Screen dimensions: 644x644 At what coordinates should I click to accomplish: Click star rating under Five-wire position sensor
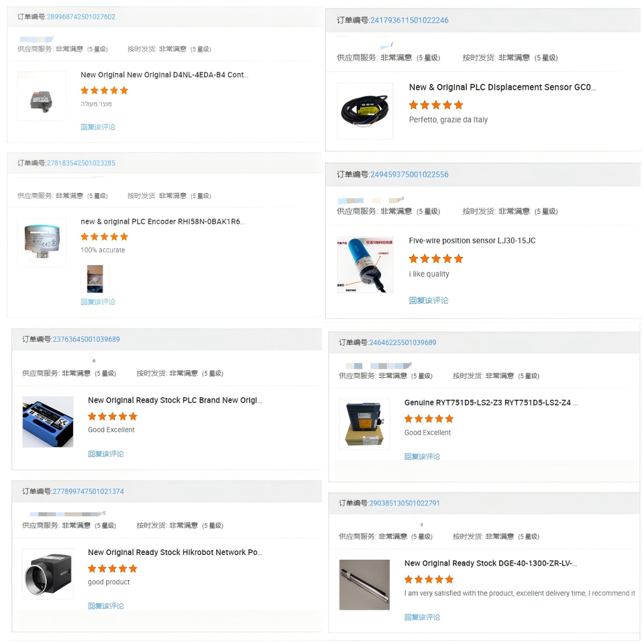[x=436, y=259]
